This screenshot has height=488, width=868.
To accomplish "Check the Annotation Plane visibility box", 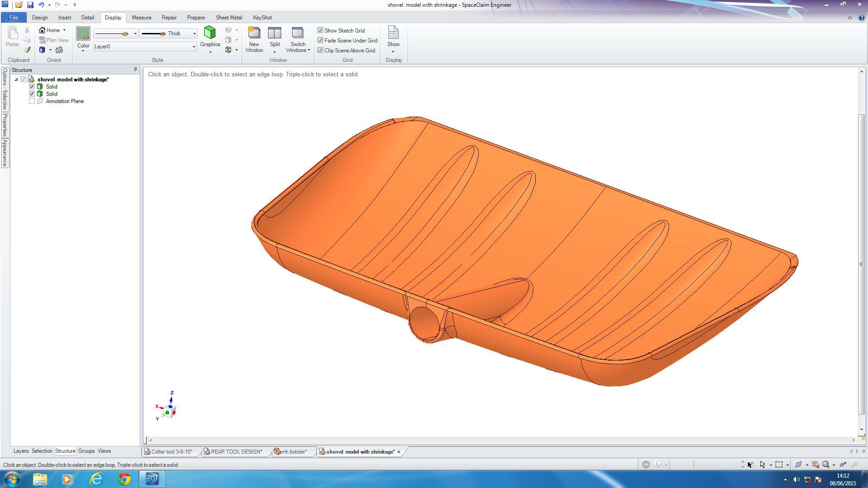I will tap(32, 101).
